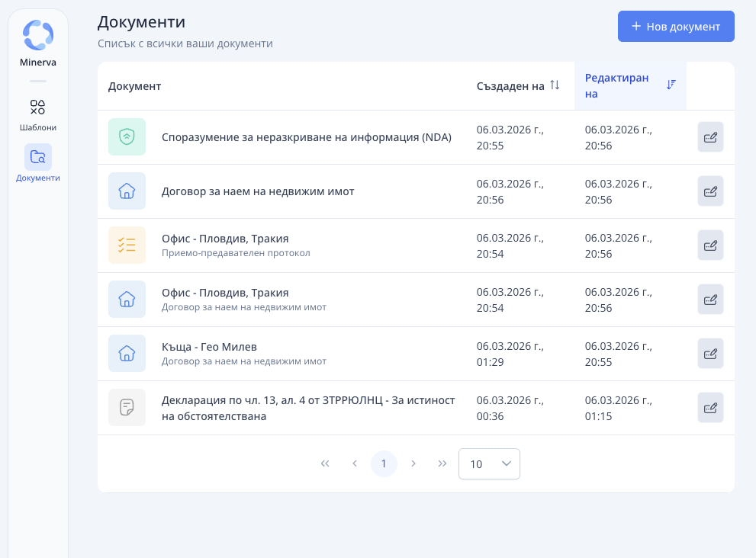Click the shield icon next to the NDA document
The image size is (756, 558).
coord(127,136)
